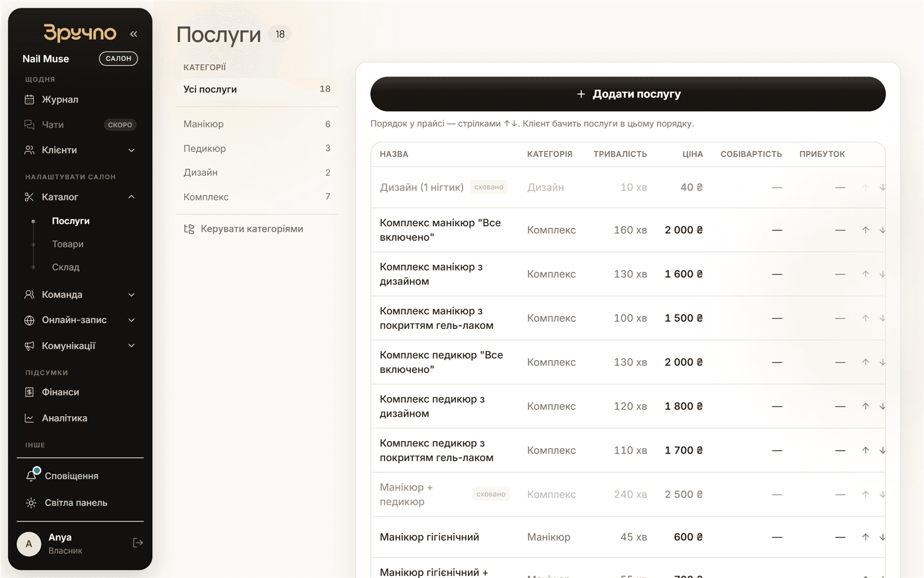Collapse the Каталог section chevron
The image size is (924, 578).
pos(132,197)
